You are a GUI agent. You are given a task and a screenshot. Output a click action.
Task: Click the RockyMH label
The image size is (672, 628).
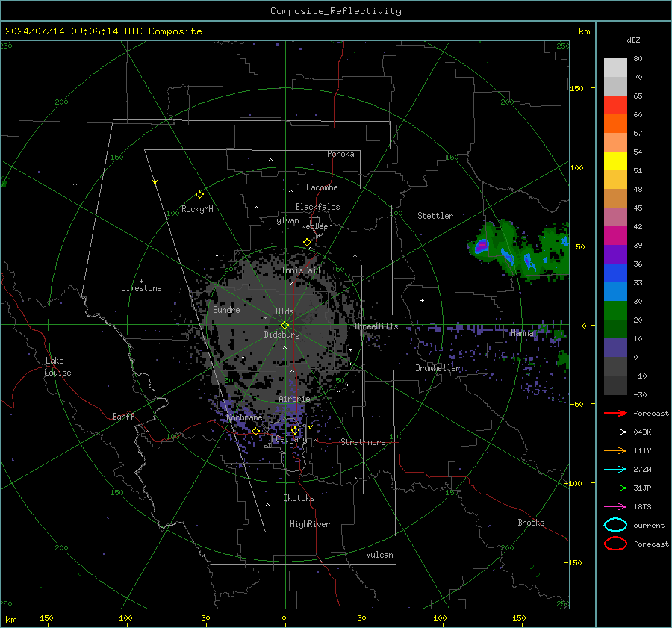[197, 209]
